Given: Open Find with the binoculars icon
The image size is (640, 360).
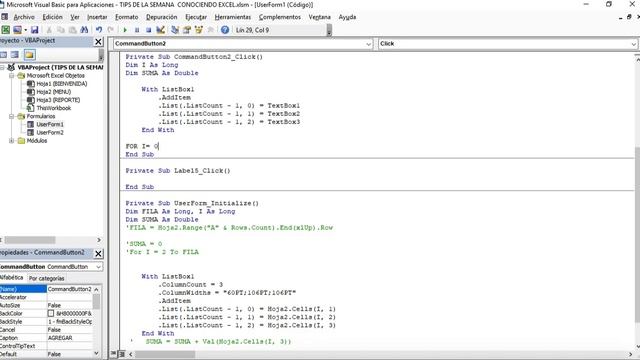Looking at the screenshot, I should (84, 30).
